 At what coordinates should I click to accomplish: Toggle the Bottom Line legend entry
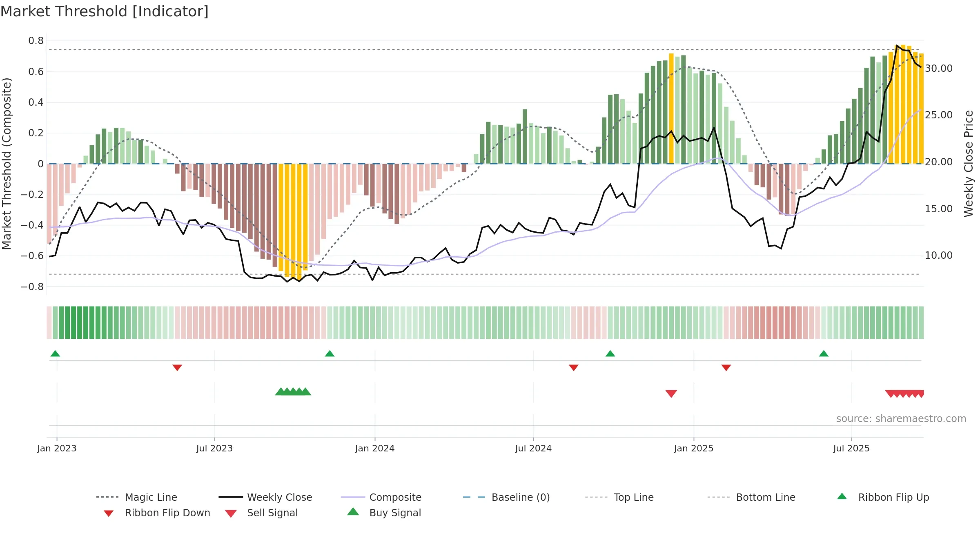click(x=751, y=497)
